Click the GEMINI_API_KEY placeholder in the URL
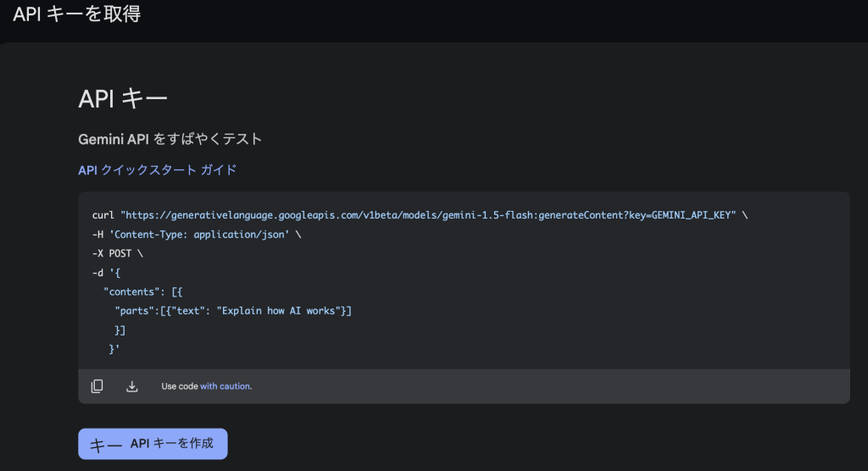868x471 pixels. [693, 215]
